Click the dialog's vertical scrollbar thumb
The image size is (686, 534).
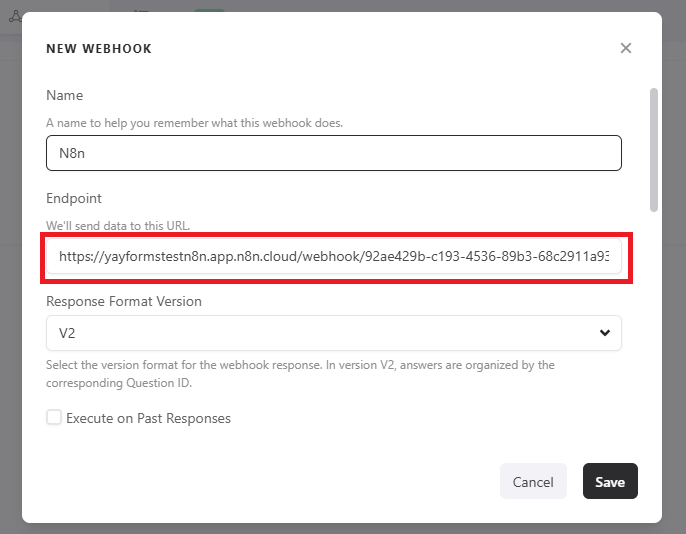(x=654, y=150)
